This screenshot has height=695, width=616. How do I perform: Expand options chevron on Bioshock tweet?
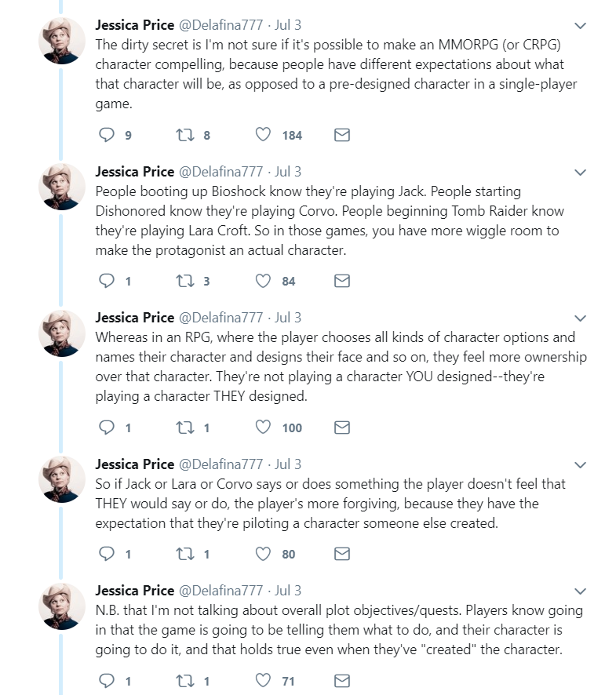point(580,172)
